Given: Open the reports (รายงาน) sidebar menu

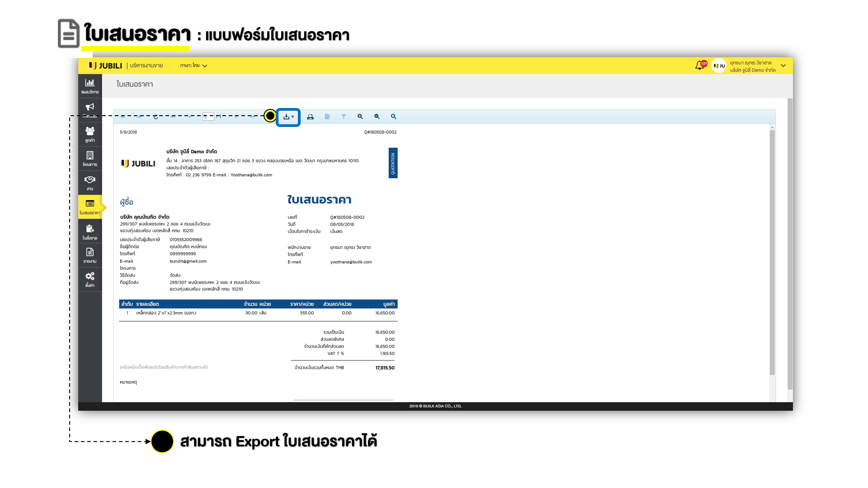Looking at the screenshot, I should click(90, 255).
